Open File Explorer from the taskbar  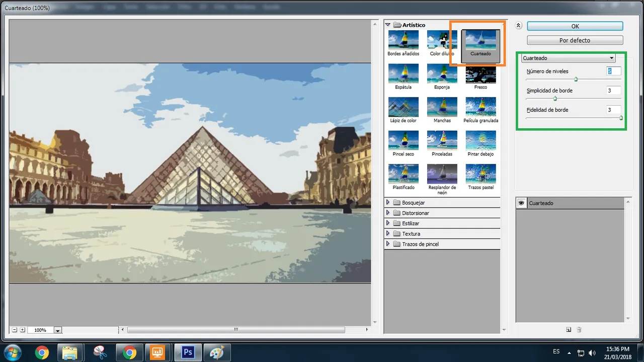70,352
